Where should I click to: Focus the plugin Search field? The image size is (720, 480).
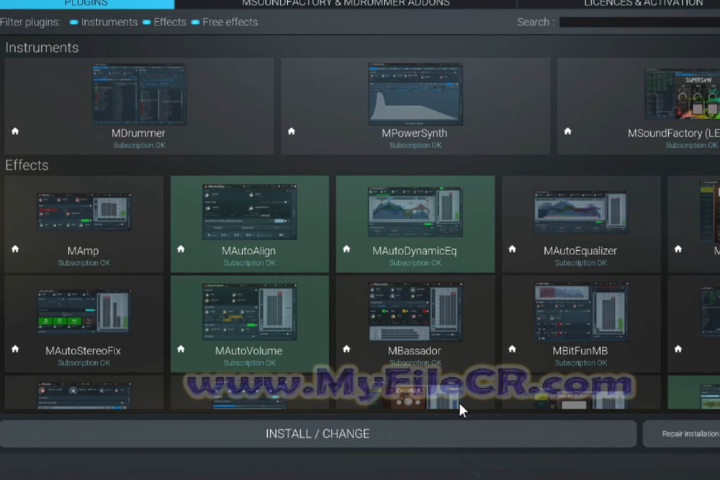(640, 22)
